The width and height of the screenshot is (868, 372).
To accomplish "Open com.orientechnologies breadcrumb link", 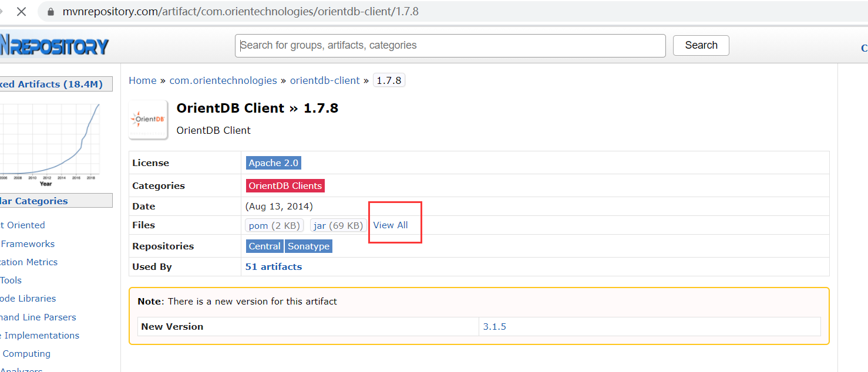I will point(223,80).
